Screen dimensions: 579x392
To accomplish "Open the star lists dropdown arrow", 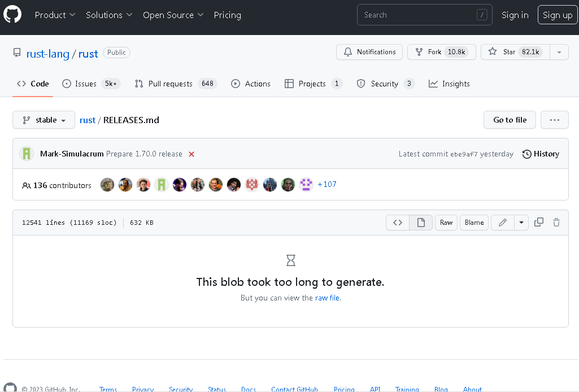I will pos(559,52).
